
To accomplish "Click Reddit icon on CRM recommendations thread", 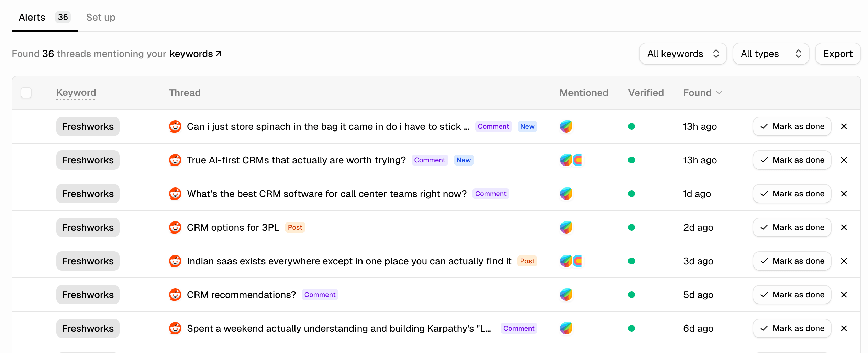I will 175,295.
